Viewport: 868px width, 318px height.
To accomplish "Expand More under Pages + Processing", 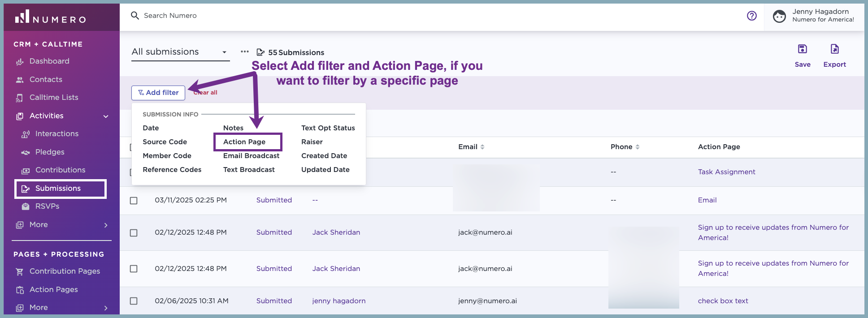I will [106, 308].
